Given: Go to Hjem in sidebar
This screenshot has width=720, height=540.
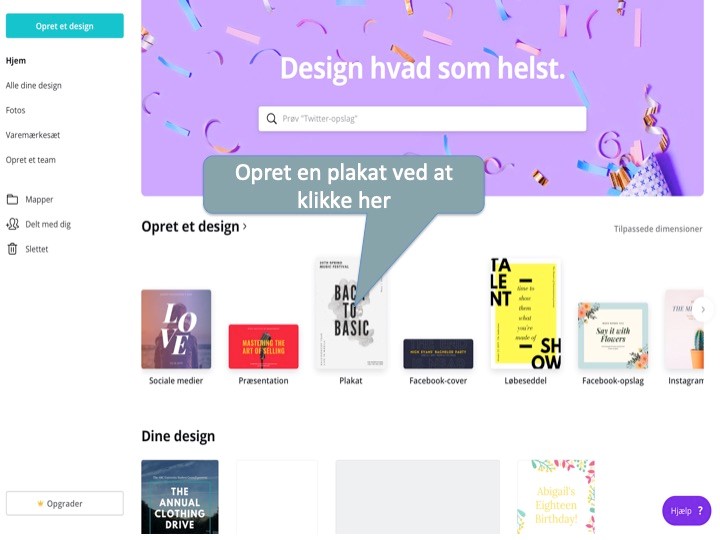Looking at the screenshot, I should tap(16, 61).
